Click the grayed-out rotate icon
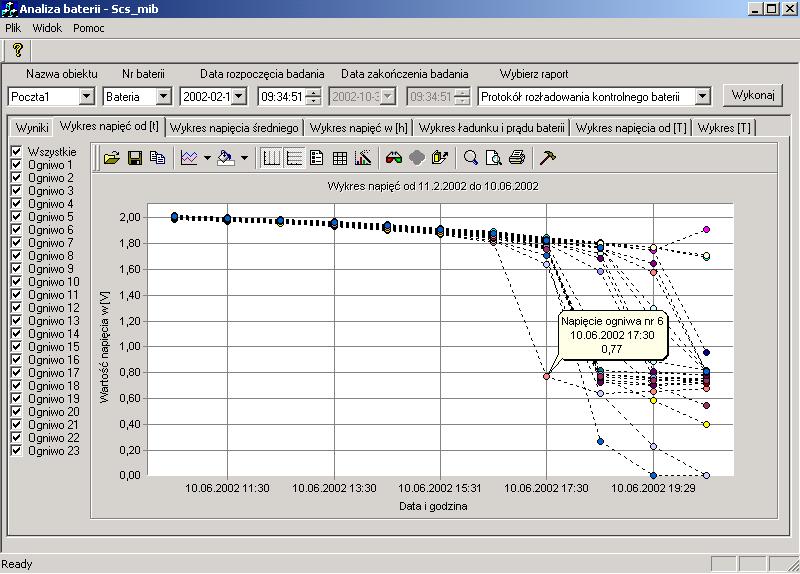The image size is (800, 574). [417, 158]
